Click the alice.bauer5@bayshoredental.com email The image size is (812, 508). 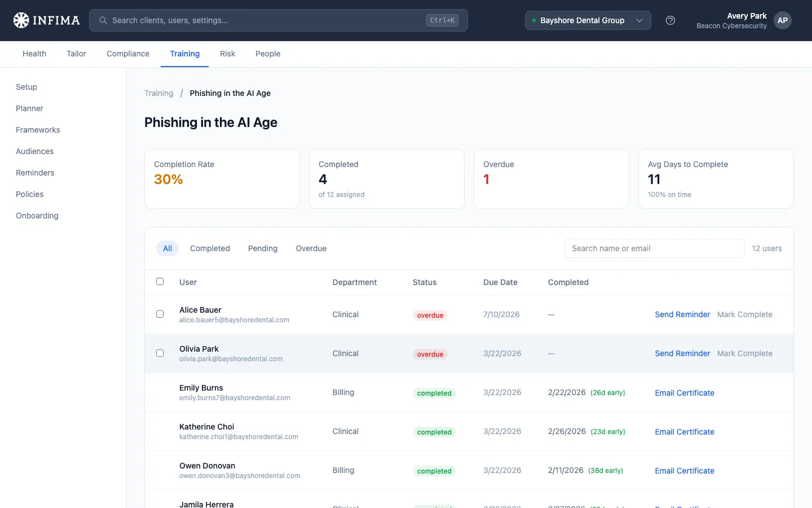click(x=234, y=320)
